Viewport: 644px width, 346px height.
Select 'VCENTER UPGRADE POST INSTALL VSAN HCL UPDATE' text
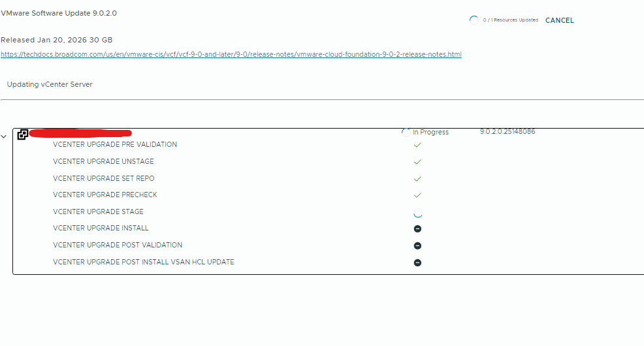143,262
